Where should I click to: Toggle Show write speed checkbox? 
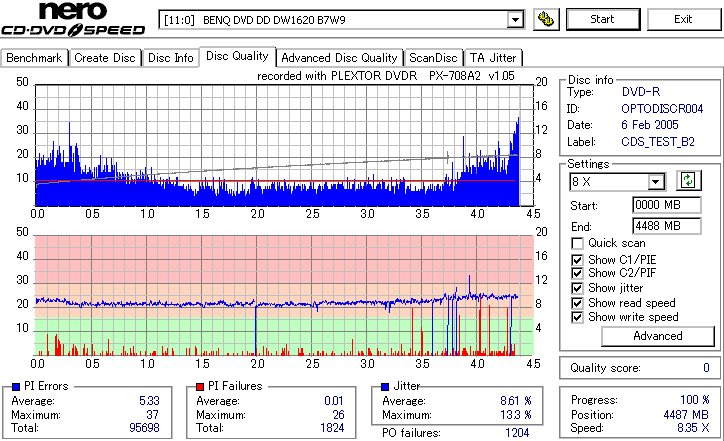[577, 317]
